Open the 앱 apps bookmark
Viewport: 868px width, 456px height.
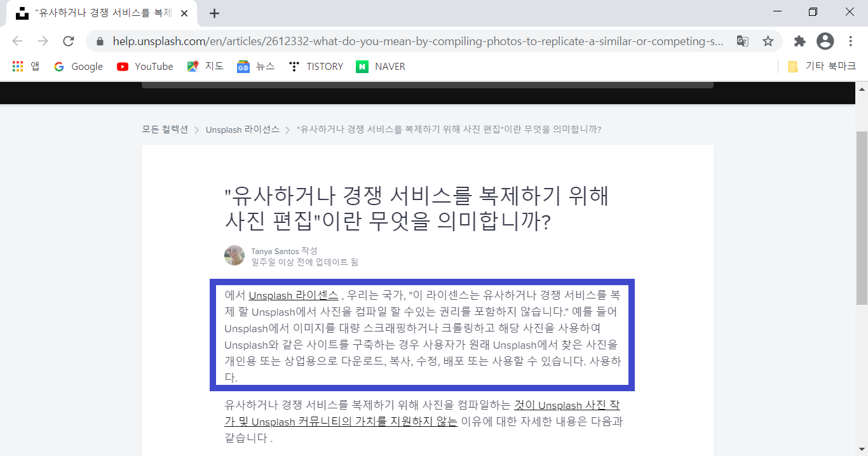click(x=26, y=66)
